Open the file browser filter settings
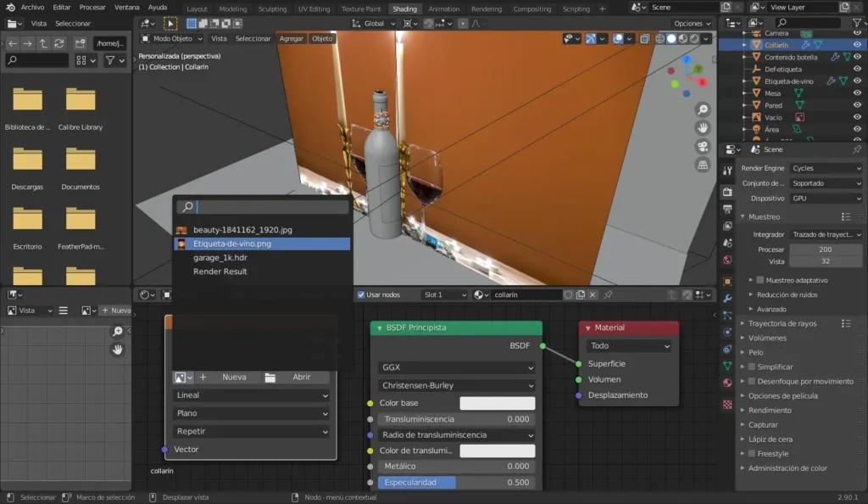 pyautogui.click(x=115, y=60)
